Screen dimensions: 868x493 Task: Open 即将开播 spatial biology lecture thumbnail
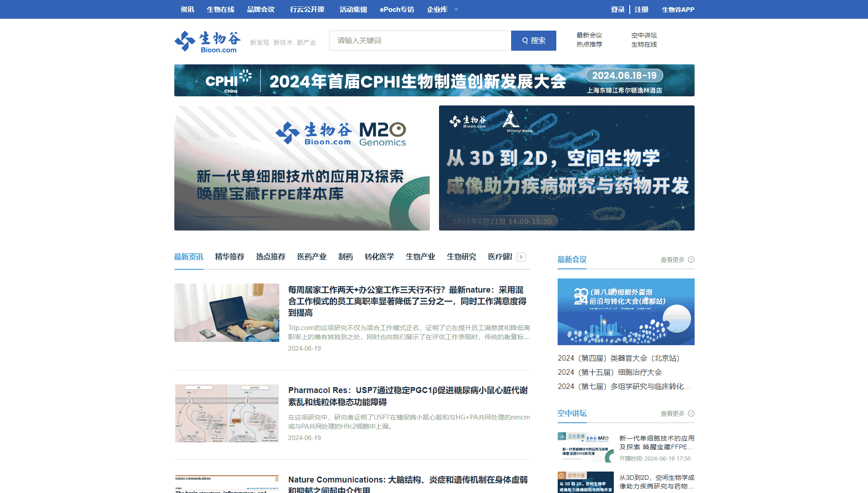click(586, 482)
